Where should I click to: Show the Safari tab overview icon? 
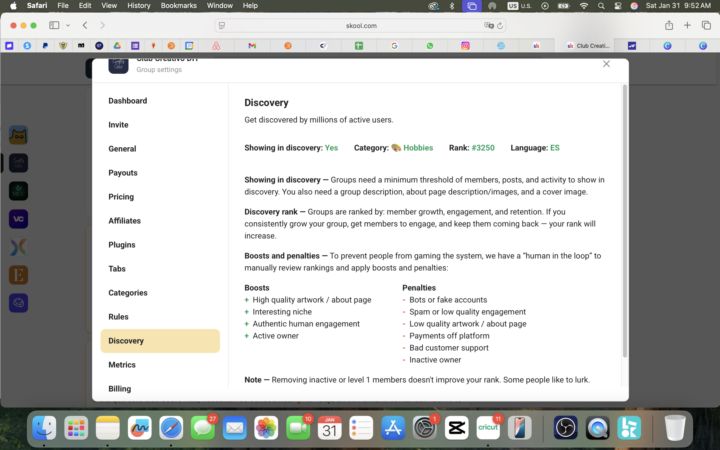point(707,25)
